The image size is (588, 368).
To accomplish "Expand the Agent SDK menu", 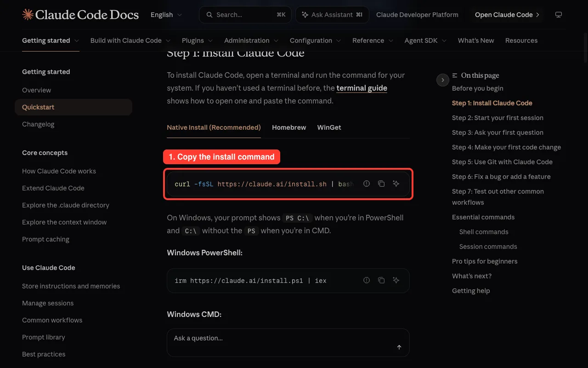I will click(x=426, y=40).
